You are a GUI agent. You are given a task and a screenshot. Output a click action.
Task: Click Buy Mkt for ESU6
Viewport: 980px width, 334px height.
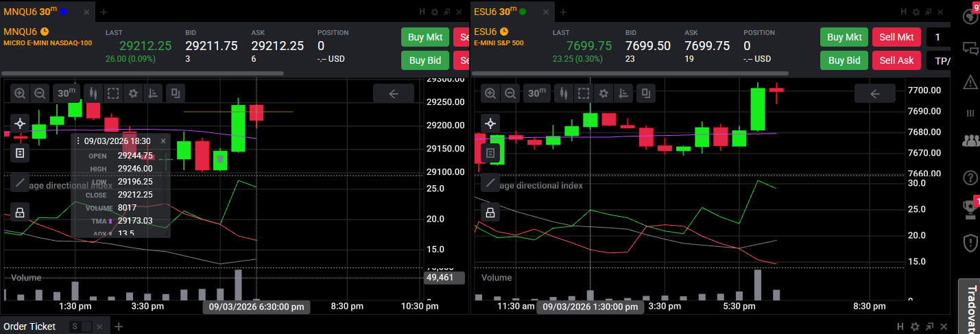tap(844, 37)
